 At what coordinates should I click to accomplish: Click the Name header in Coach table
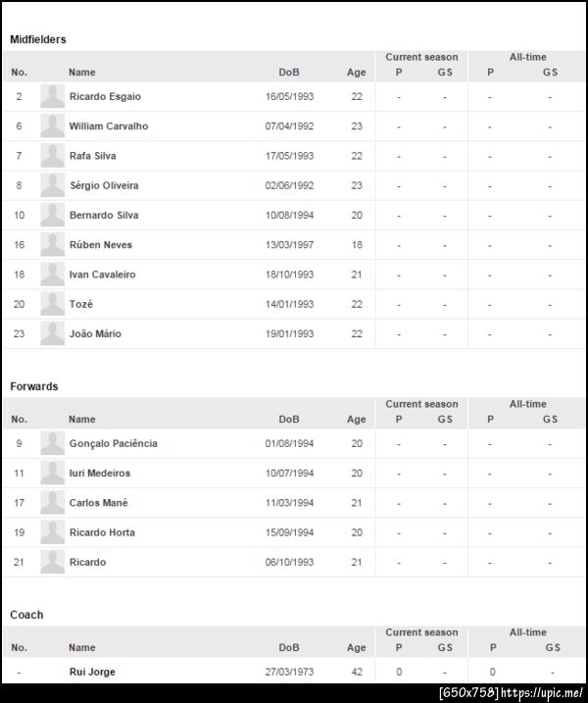82,648
